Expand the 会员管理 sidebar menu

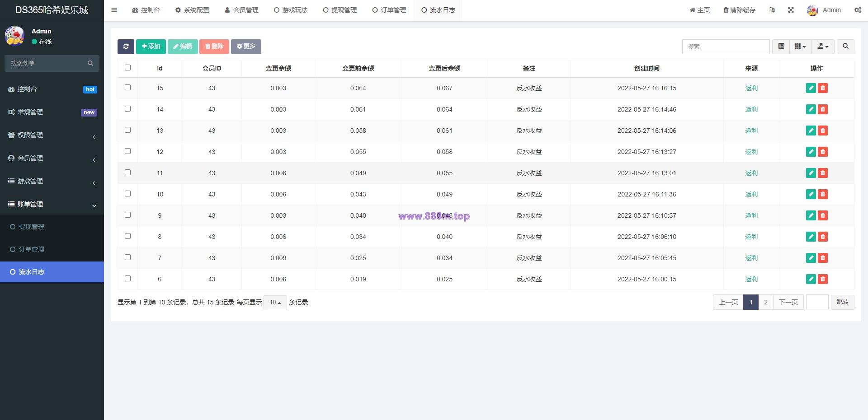coord(52,158)
